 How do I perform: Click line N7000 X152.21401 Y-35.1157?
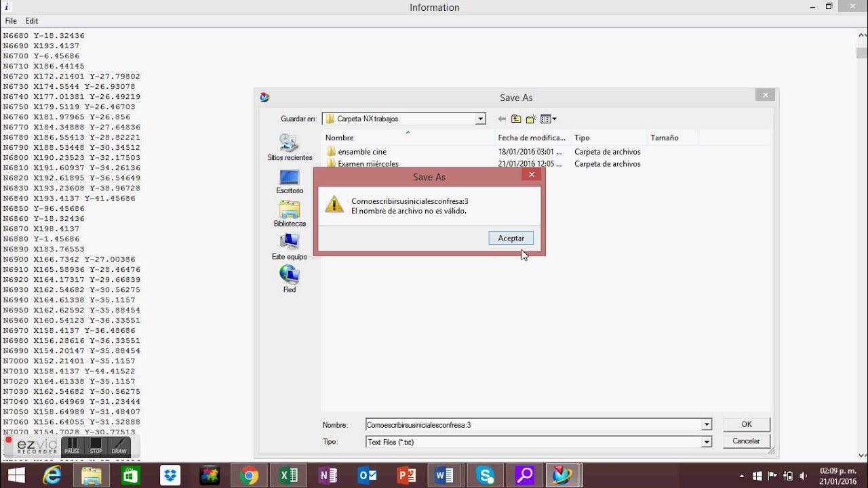69,361
